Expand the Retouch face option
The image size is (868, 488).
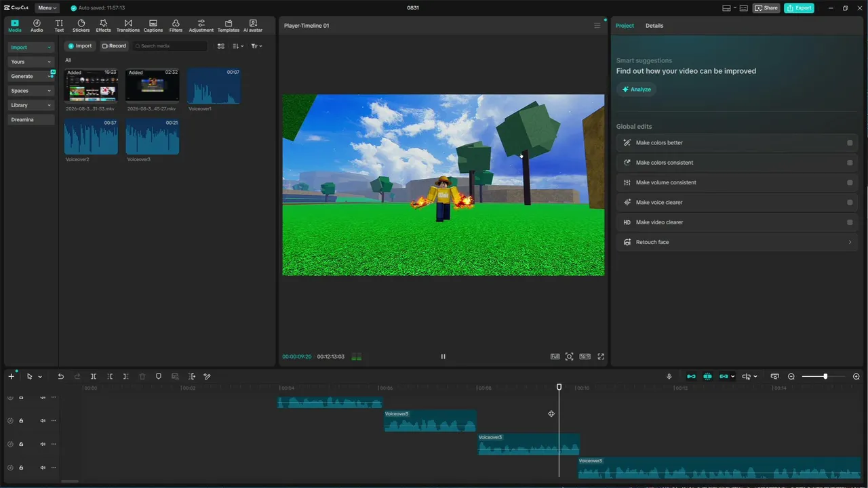point(736,242)
